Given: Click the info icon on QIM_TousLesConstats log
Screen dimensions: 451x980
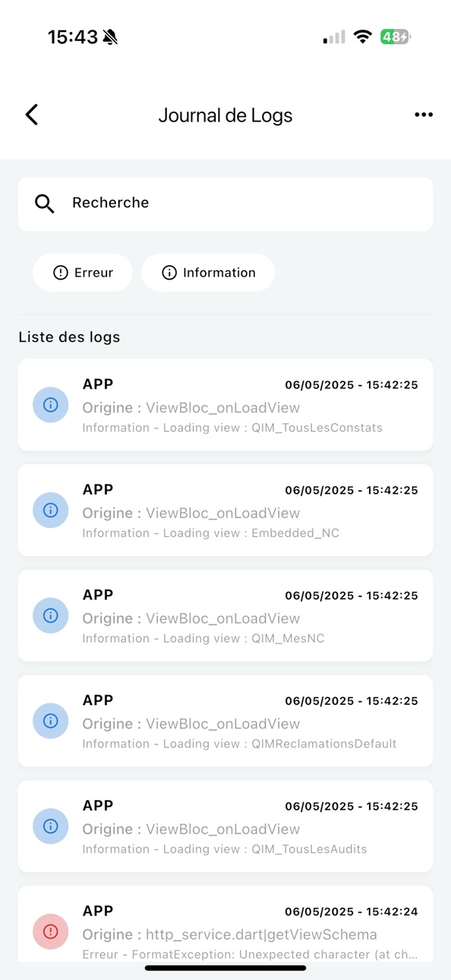Looking at the screenshot, I should coord(51,405).
